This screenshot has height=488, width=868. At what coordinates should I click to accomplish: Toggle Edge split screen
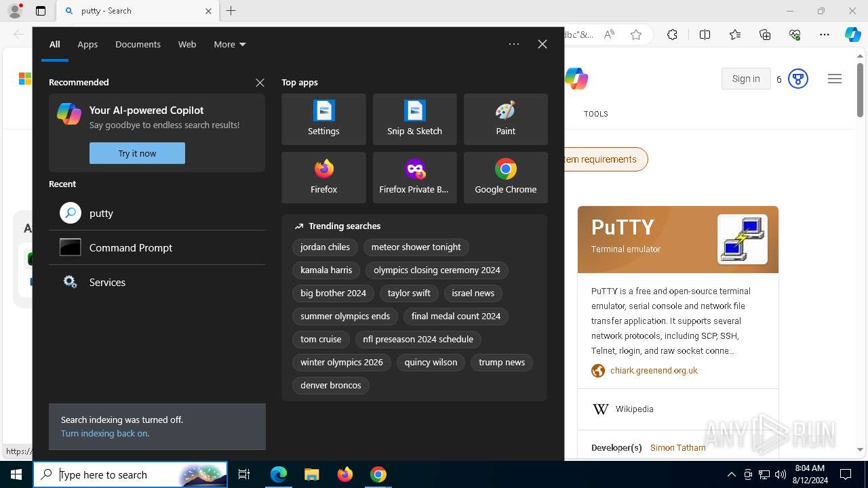click(705, 35)
